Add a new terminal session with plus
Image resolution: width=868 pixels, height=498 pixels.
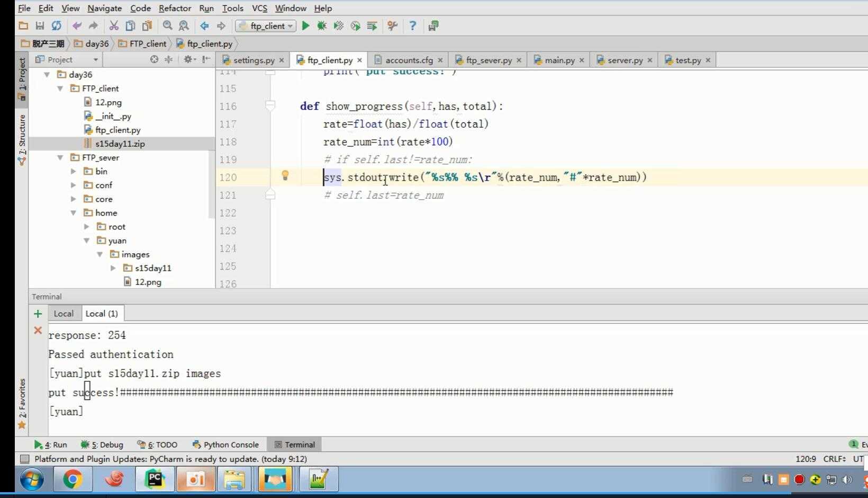38,314
